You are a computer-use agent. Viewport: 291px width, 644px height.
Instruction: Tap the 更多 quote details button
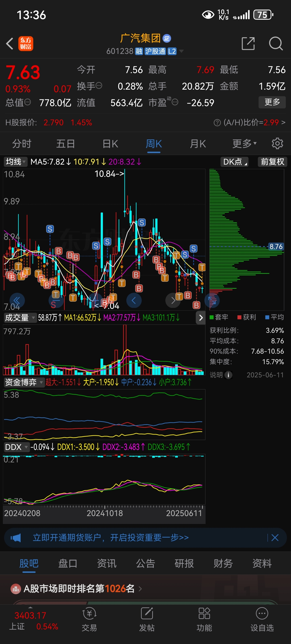click(272, 102)
